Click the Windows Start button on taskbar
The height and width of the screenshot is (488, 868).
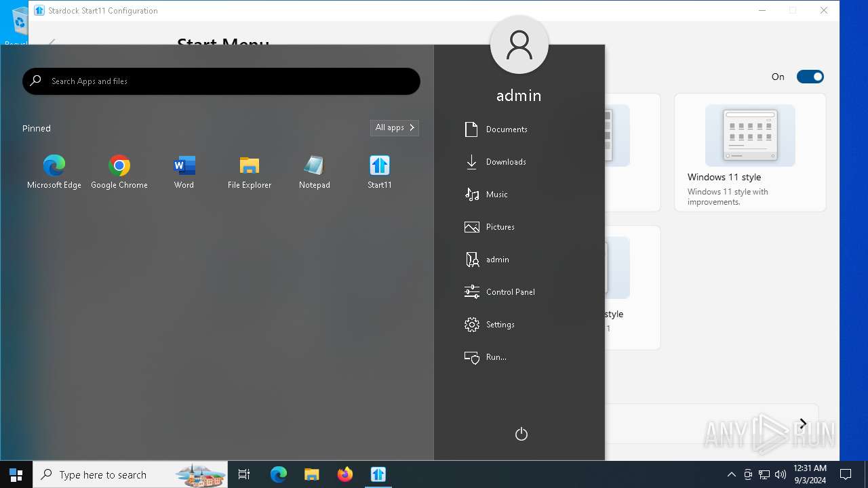(x=16, y=474)
